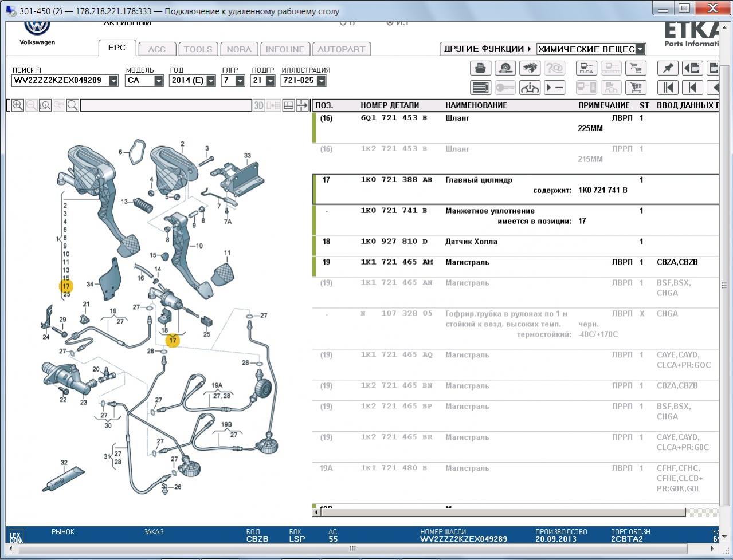Expand the ДРУГИЕ ФУНКЦИИ menu

(x=487, y=49)
